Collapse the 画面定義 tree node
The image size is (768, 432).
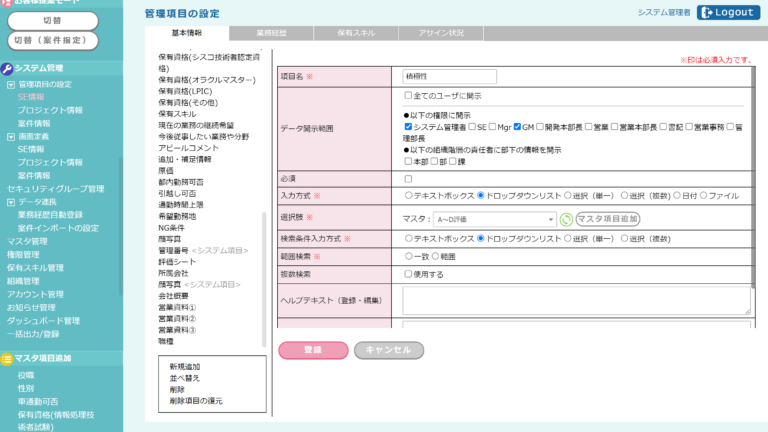tap(11, 136)
